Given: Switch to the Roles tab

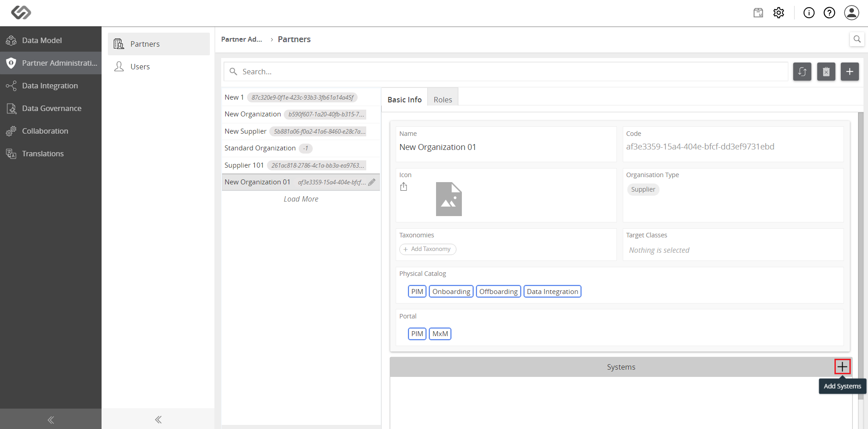Looking at the screenshot, I should 443,100.
